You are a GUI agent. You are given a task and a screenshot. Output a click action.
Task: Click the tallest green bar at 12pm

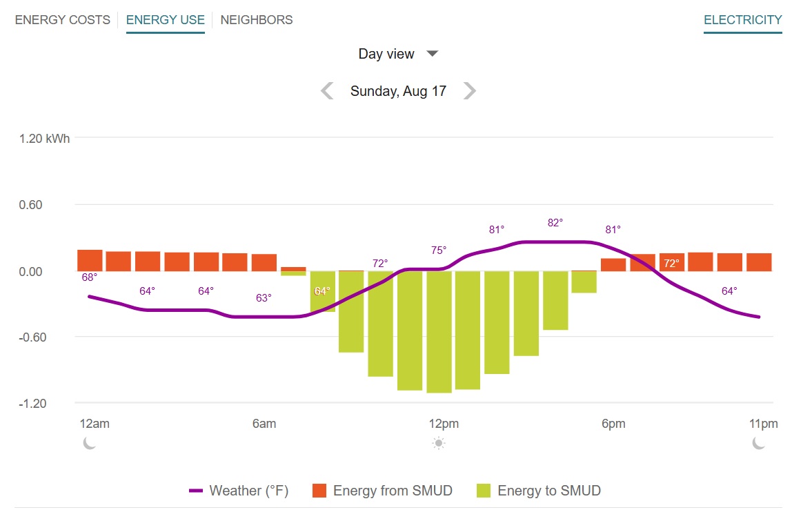click(439, 331)
